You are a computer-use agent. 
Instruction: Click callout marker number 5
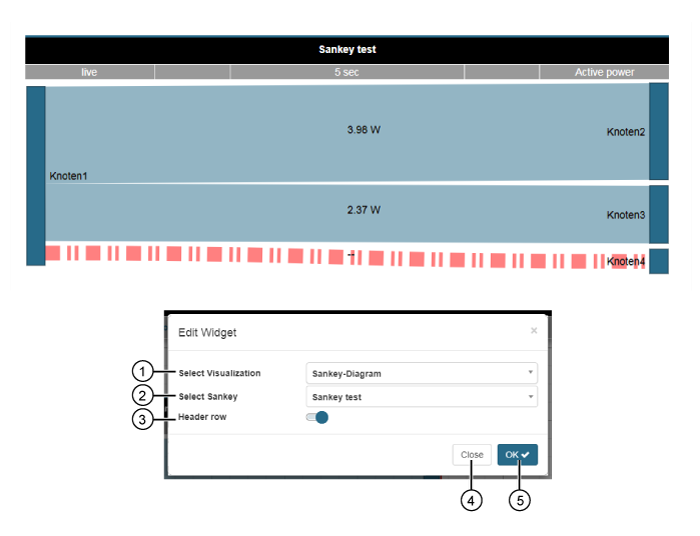coord(518,500)
